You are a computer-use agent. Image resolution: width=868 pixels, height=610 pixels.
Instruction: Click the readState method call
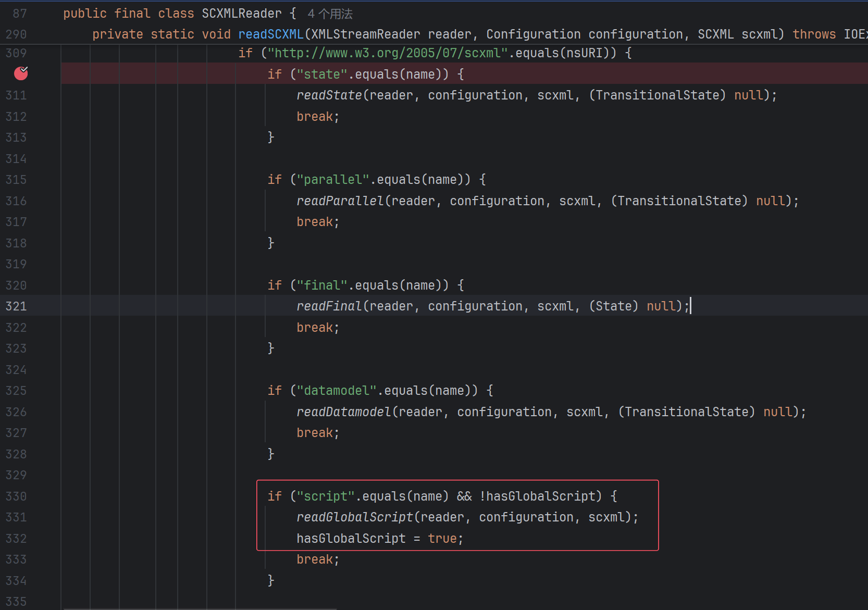(x=329, y=95)
